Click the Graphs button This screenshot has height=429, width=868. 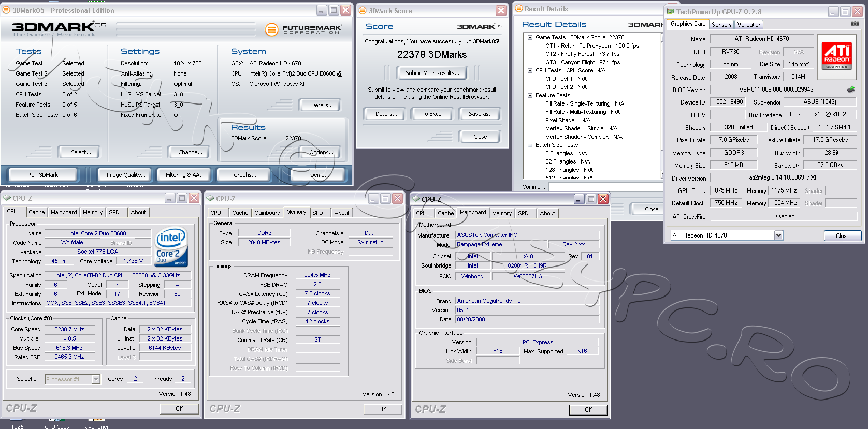(245, 175)
